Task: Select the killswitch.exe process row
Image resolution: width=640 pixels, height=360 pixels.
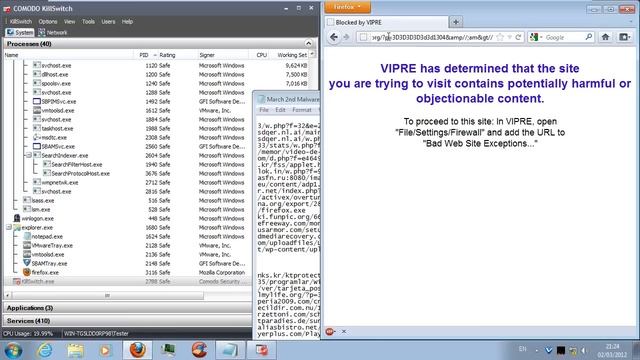Action: (127, 281)
